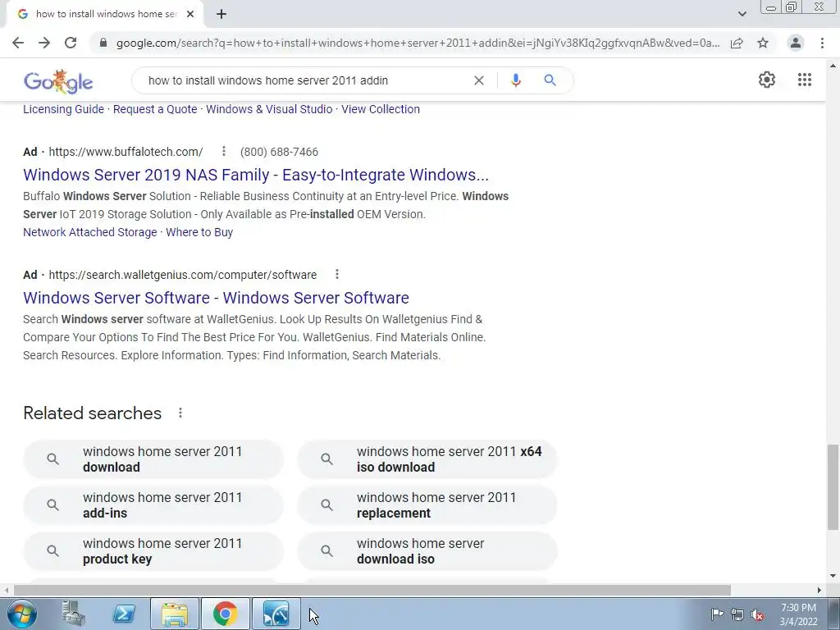Screen dimensions: 840x630
Task: Go back to the previous page
Action: click(x=18, y=43)
